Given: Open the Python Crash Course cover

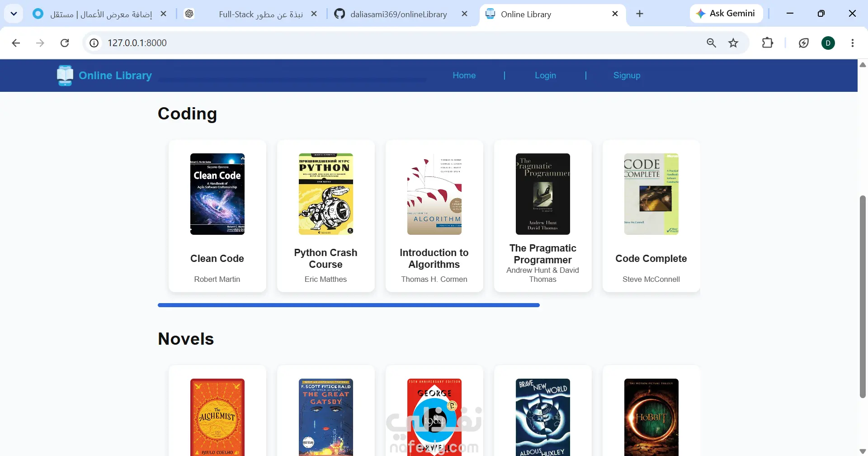Looking at the screenshot, I should [x=326, y=194].
